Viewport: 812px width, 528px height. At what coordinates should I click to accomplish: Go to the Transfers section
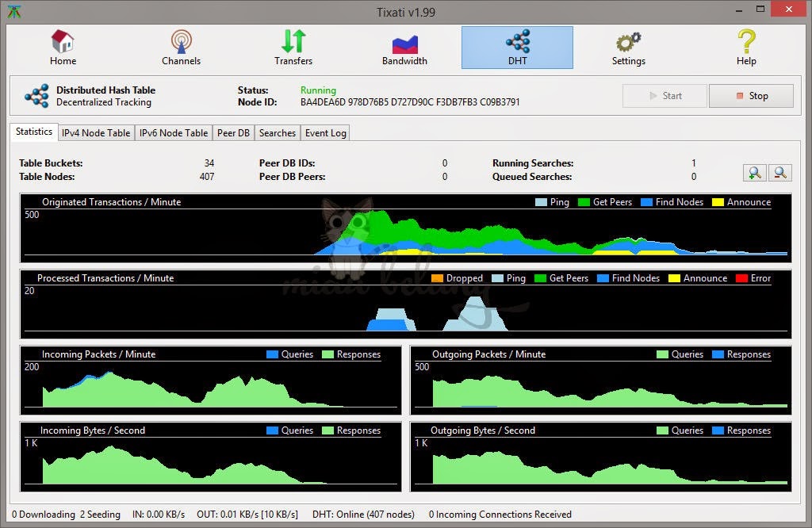(293, 48)
